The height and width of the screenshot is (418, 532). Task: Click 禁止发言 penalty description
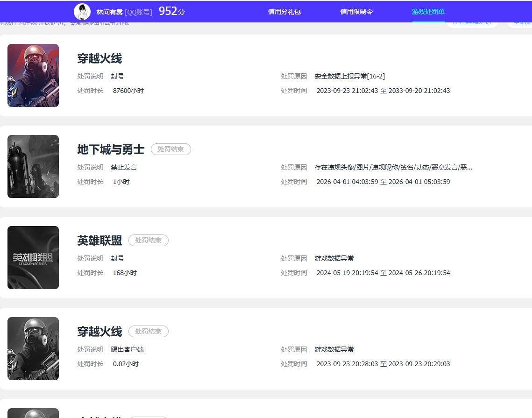124,167
